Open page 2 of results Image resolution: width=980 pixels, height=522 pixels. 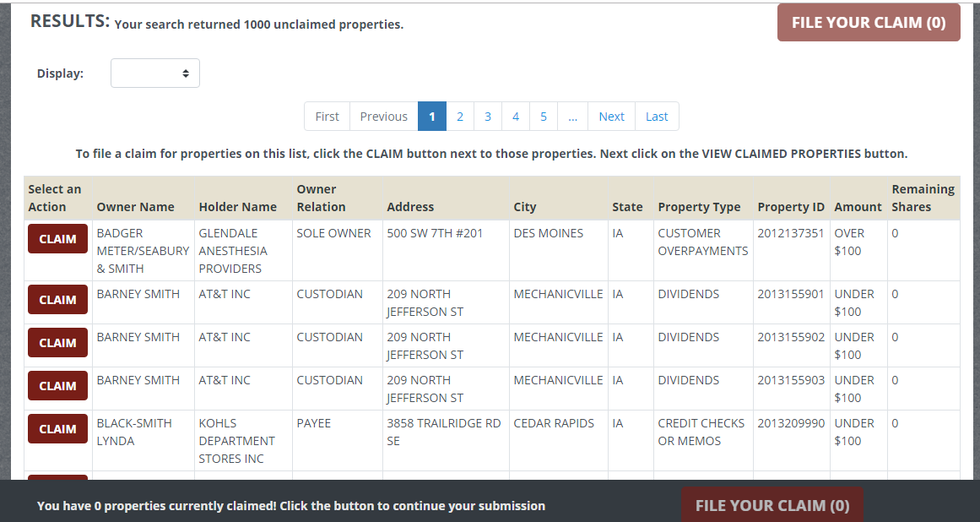point(459,116)
